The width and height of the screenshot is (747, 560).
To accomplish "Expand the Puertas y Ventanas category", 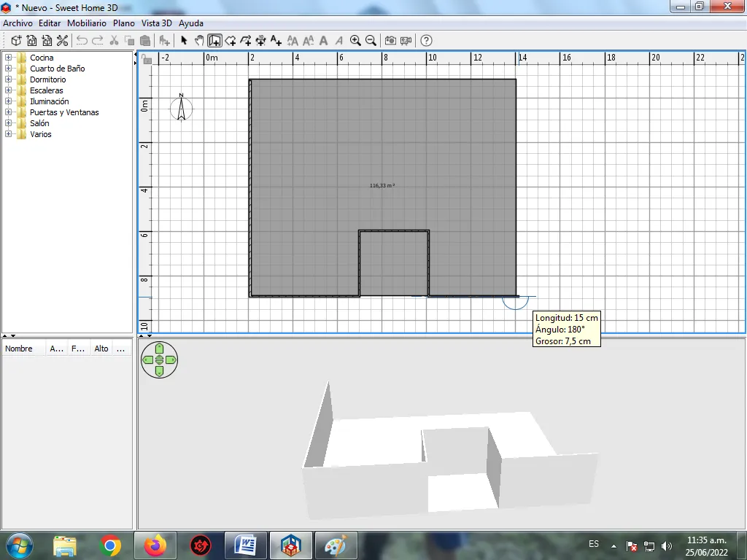I will pos(8,112).
